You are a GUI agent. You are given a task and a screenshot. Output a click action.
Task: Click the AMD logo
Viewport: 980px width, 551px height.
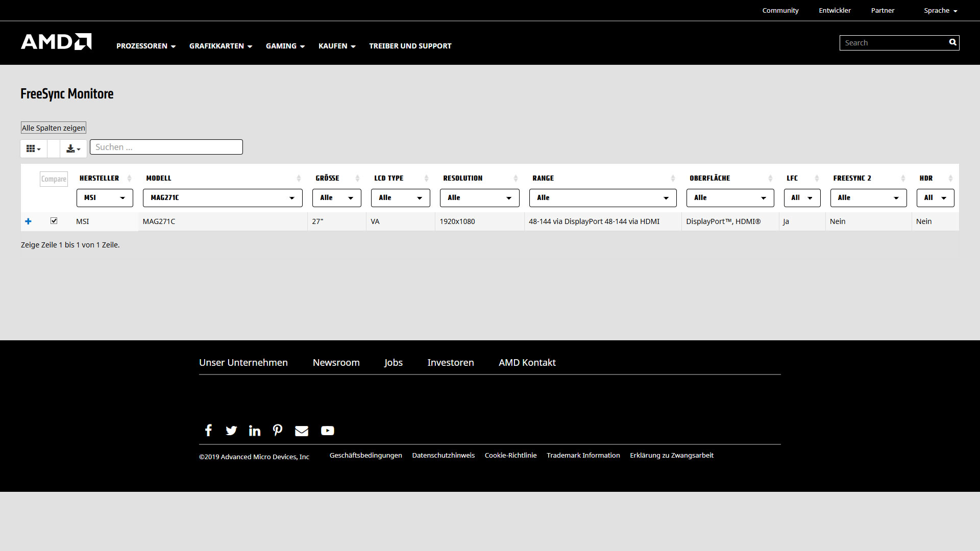point(56,42)
